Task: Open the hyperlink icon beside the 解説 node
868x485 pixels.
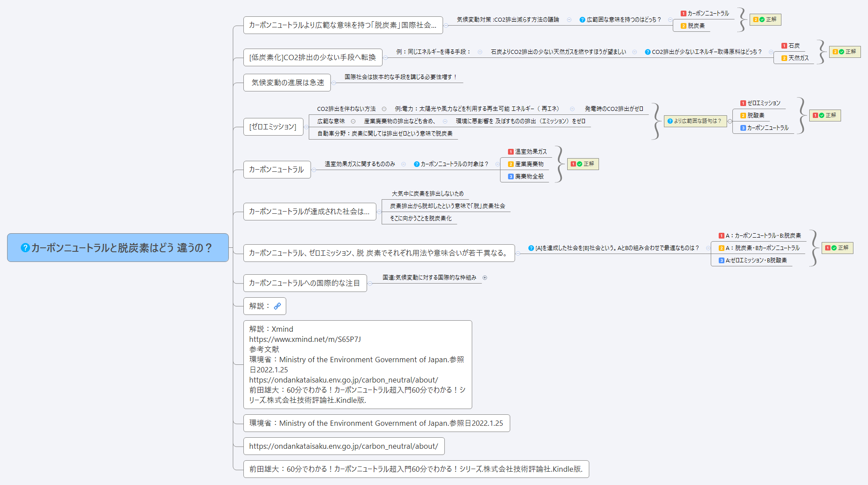Action: point(278,306)
